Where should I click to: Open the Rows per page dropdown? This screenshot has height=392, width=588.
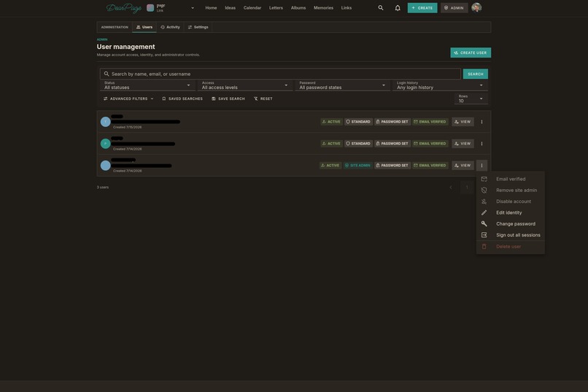pos(471,99)
